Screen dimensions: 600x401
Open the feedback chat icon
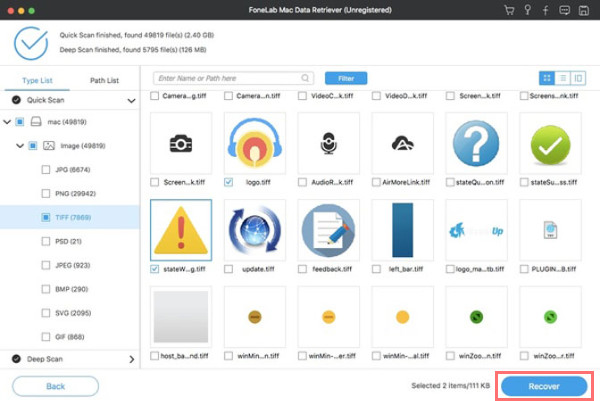click(x=564, y=10)
